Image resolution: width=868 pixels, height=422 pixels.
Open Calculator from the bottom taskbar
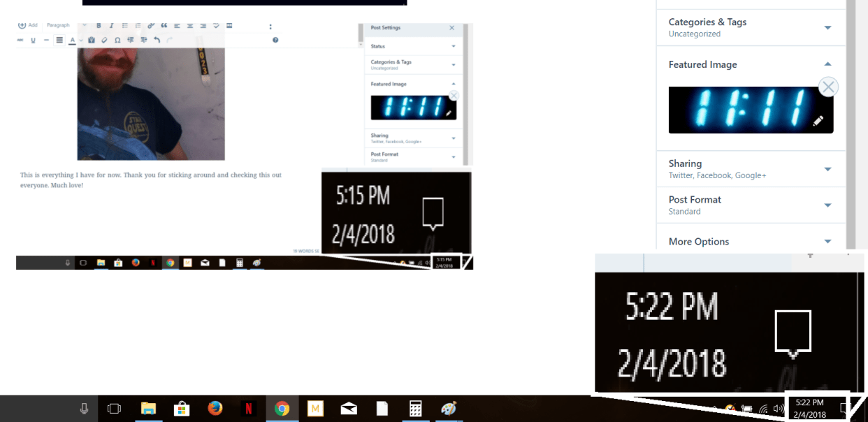[415, 409]
